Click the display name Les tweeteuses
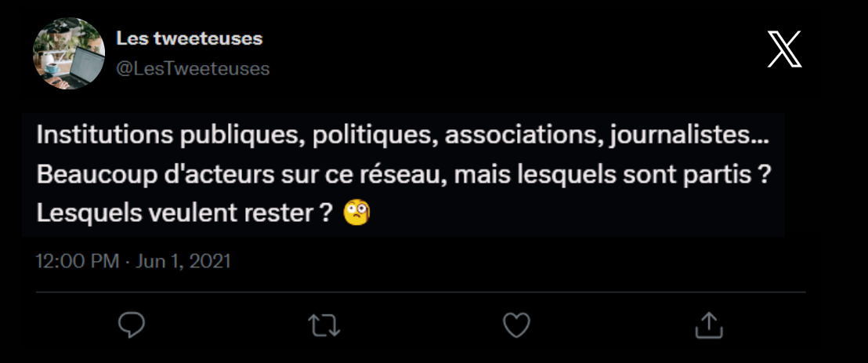This screenshot has width=868, height=363. click(x=189, y=38)
